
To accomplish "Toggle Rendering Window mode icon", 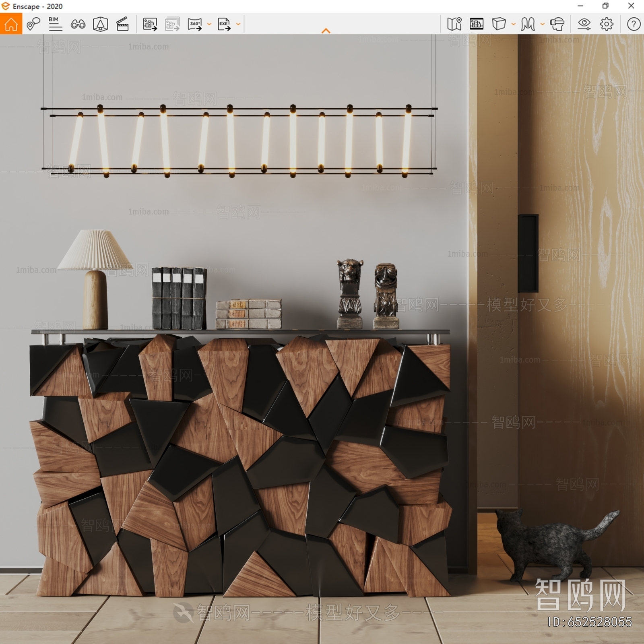I will point(477,24).
